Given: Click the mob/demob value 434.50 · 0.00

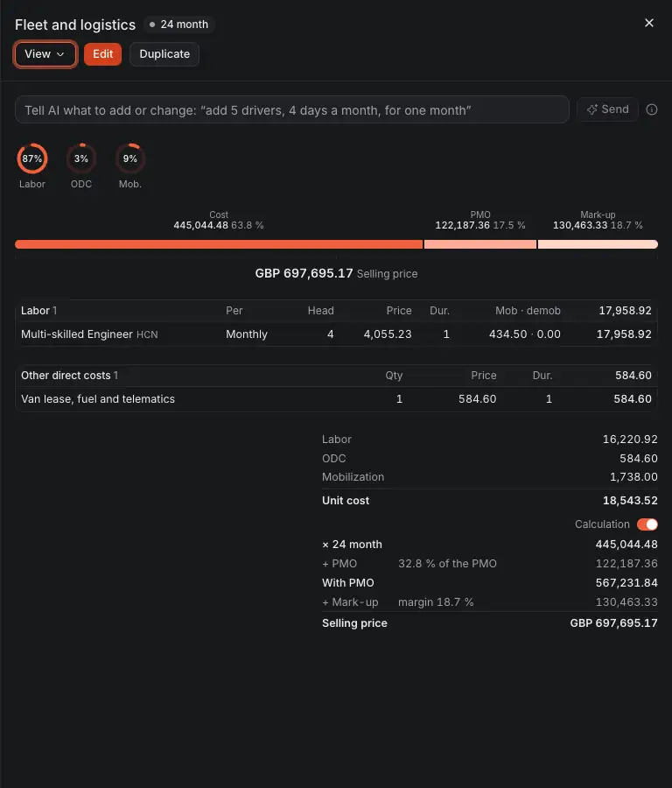Looking at the screenshot, I should (524, 334).
